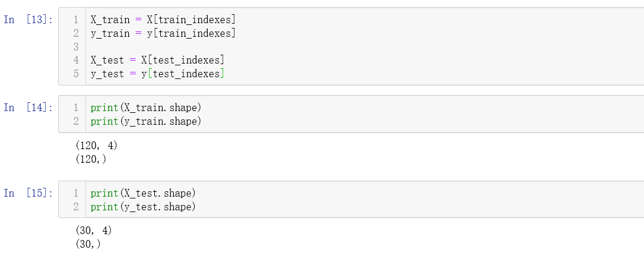Select the In [15] cell prompt
This screenshot has height=262, width=644.
pyautogui.click(x=27, y=193)
